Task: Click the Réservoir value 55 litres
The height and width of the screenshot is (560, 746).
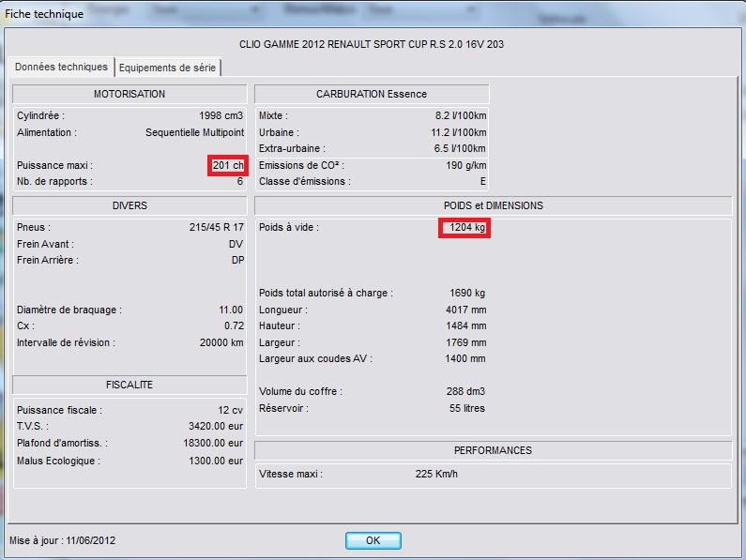Action: point(466,408)
